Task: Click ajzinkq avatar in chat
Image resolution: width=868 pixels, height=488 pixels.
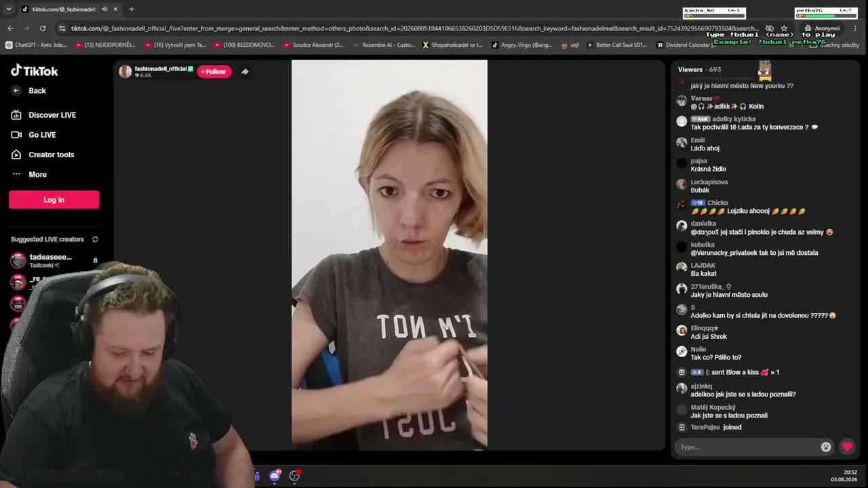Action: coord(682,388)
